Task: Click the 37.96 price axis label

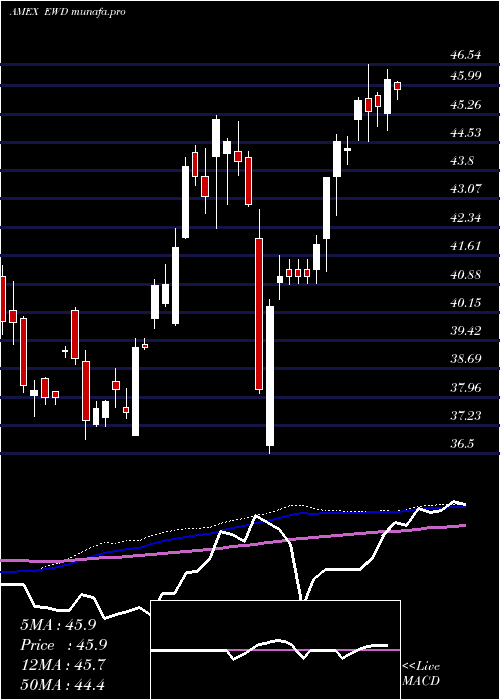Action: 465,388
